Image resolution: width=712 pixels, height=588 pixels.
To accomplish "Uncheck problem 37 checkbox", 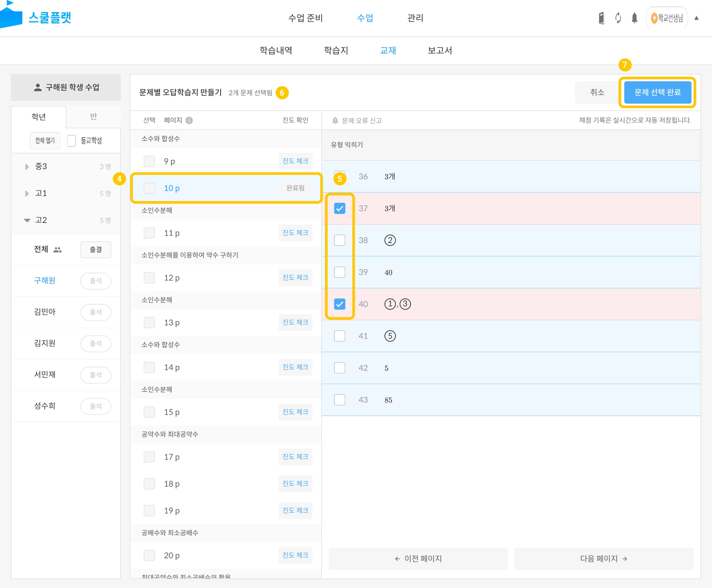I will point(339,209).
